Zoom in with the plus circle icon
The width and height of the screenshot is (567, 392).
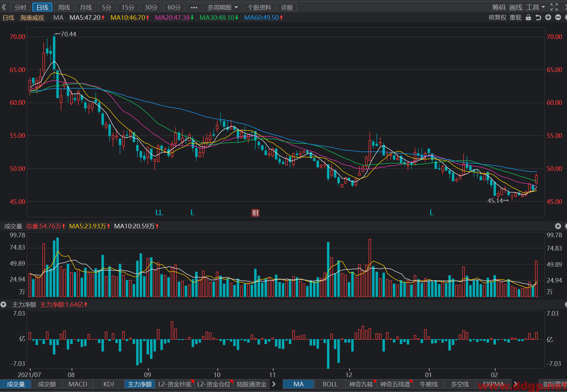click(x=548, y=18)
